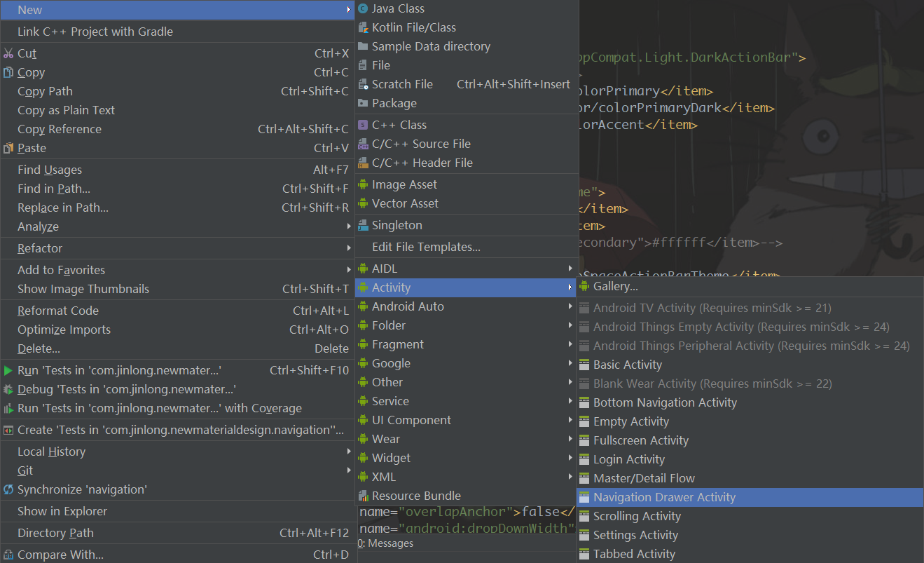Select Copy as Plain Text
924x563 pixels.
177,110
